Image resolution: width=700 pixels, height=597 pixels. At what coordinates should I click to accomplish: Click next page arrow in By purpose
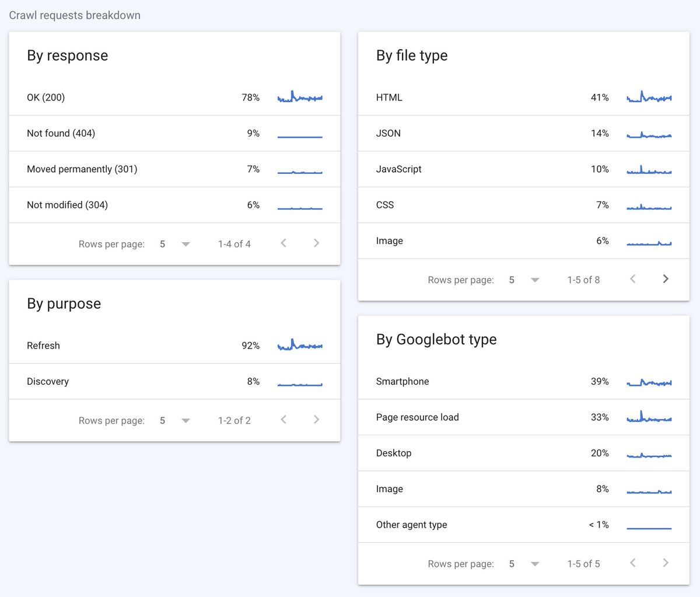[x=316, y=419]
